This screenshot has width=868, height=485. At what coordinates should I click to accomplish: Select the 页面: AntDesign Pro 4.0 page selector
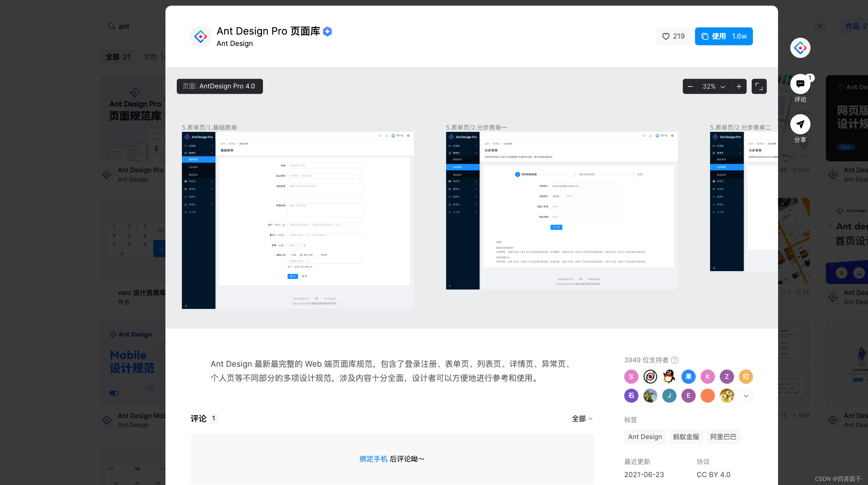(220, 86)
